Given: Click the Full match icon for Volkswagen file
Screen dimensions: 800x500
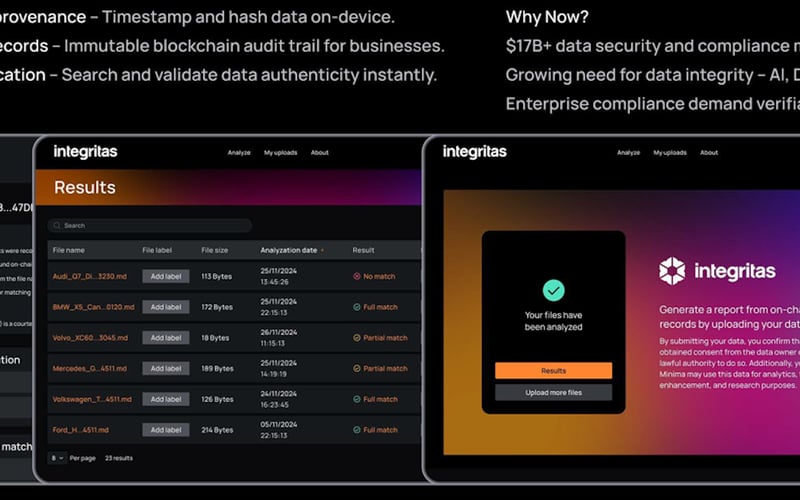Looking at the screenshot, I should pos(357,399).
